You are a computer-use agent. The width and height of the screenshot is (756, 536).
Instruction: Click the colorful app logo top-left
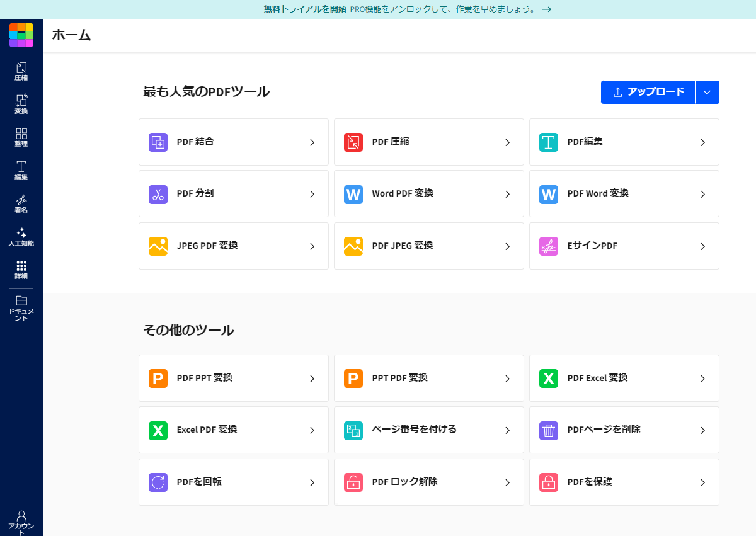(21, 35)
